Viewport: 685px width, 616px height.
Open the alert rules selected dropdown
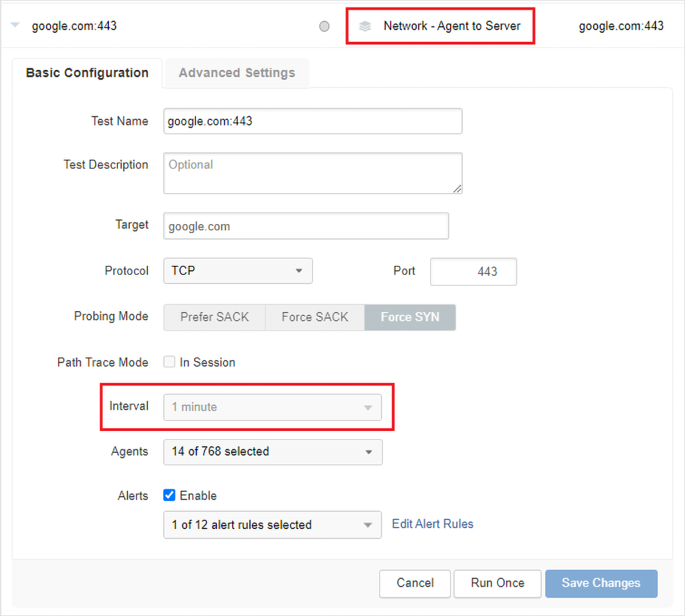click(272, 525)
